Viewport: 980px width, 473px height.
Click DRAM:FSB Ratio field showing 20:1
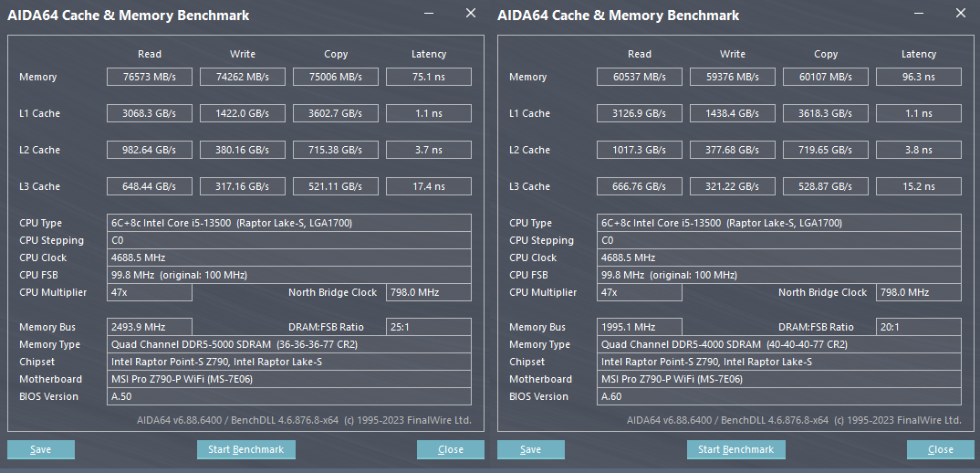coord(918,327)
